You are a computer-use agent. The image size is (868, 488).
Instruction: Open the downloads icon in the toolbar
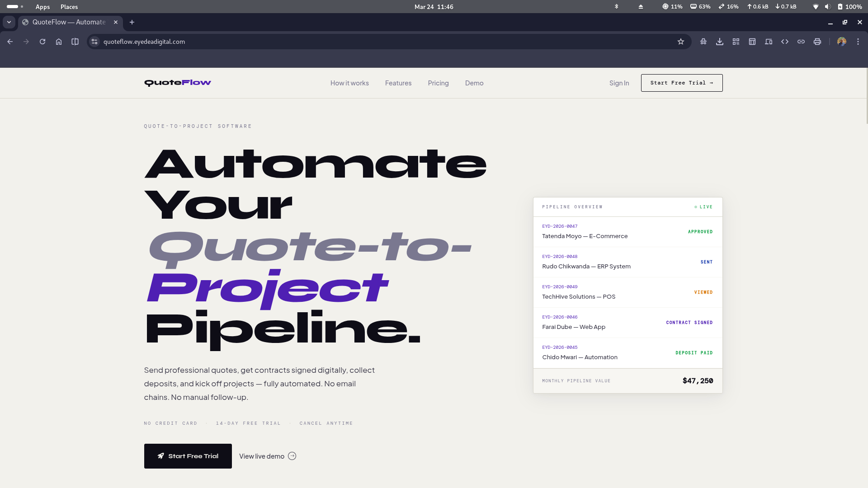[x=720, y=42]
